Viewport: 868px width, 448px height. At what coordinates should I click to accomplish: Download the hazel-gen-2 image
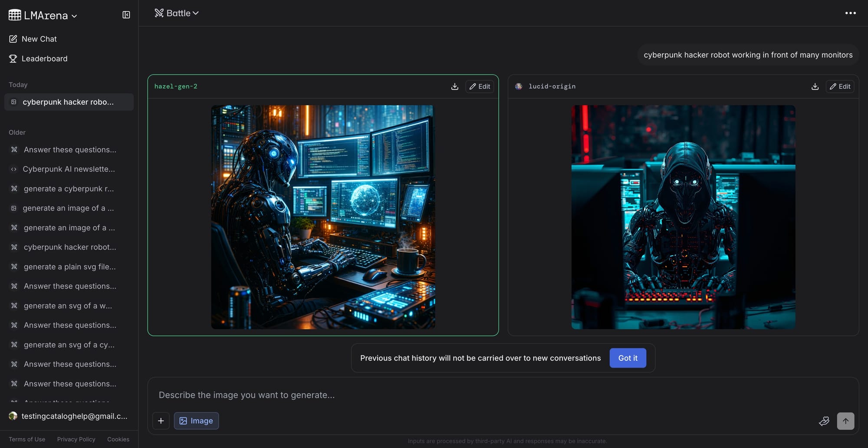454,86
